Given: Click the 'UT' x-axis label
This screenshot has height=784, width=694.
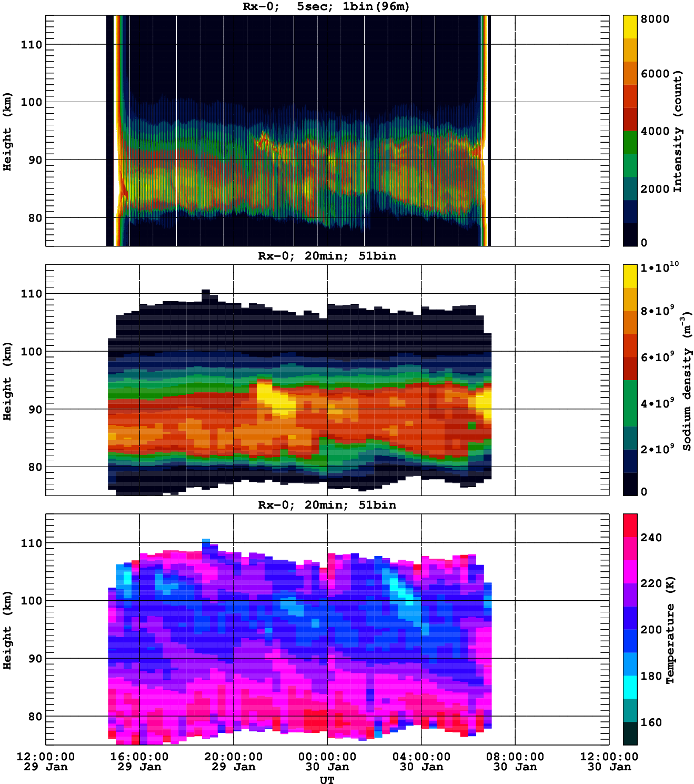Looking at the screenshot, I should click(x=327, y=780).
